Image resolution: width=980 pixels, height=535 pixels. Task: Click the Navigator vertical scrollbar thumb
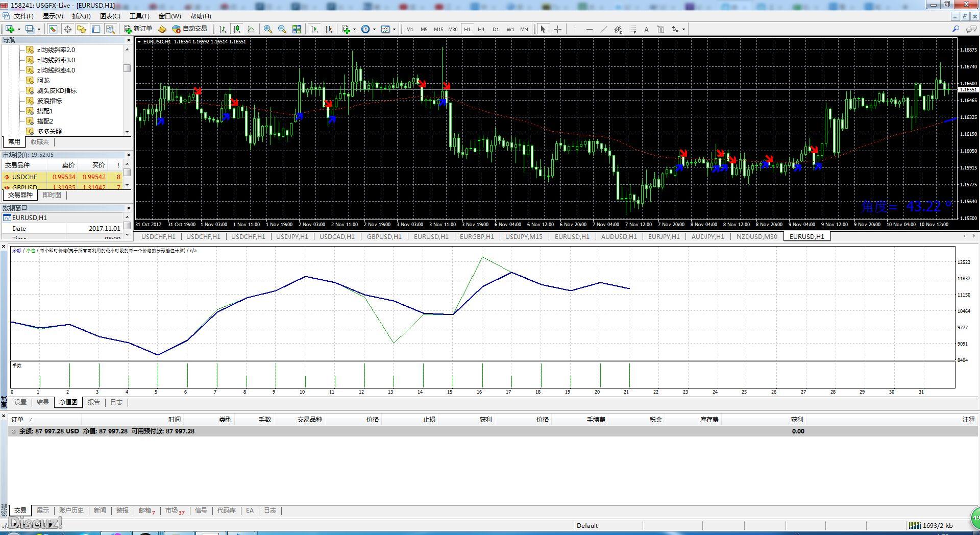pos(127,68)
